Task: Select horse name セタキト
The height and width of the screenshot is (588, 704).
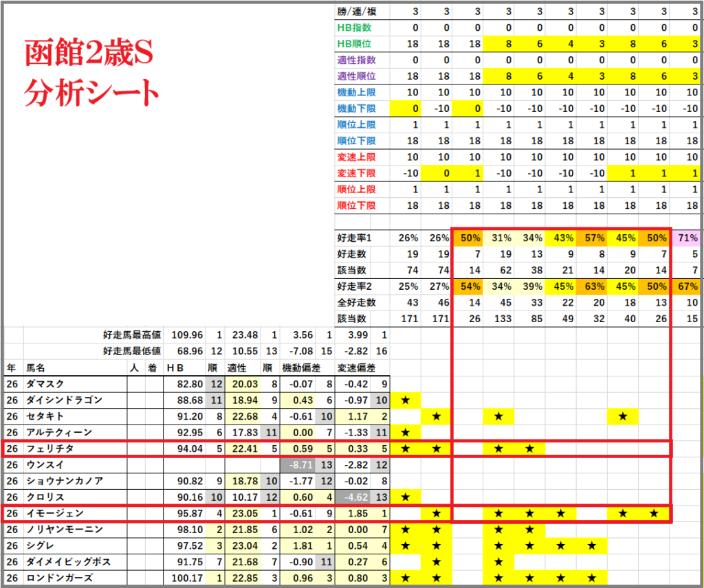Action: coord(45,416)
